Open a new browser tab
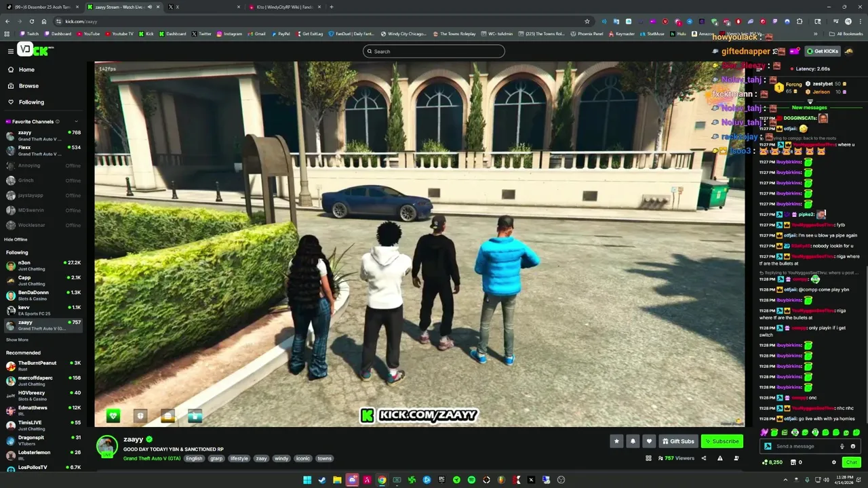868x488 pixels. coord(332,7)
